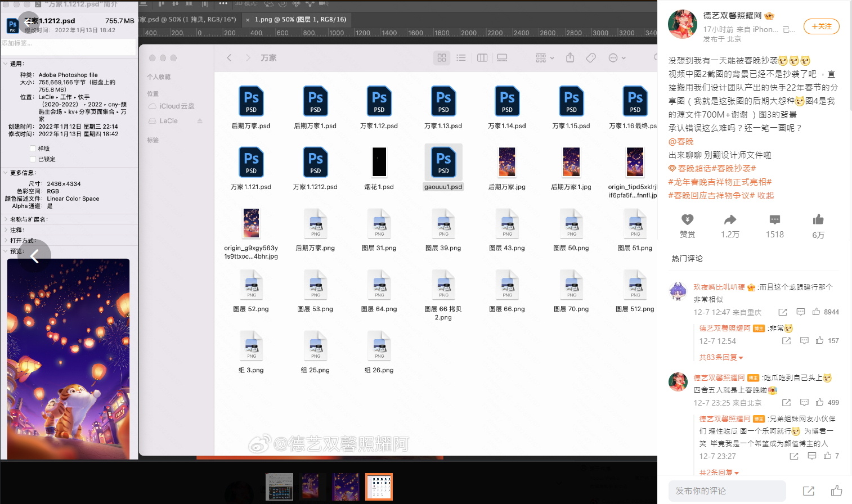
Task: Click the Finder forward navigation arrow
Action: 248,58
